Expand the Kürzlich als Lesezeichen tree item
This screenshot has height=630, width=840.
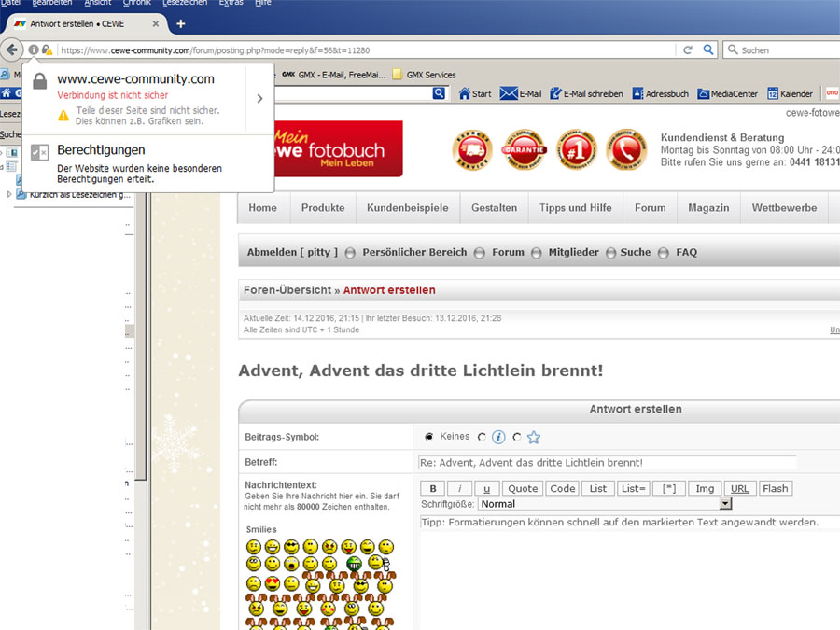(x=9, y=194)
